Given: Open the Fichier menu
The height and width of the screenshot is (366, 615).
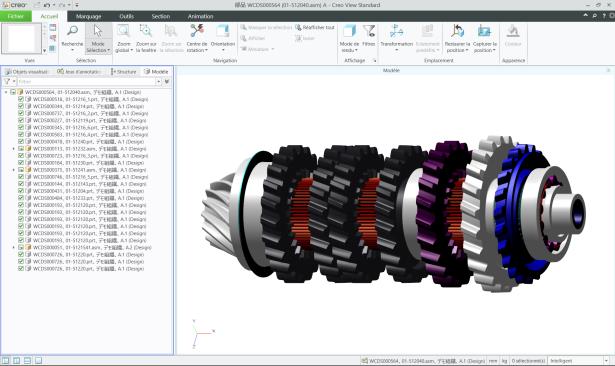Looking at the screenshot, I should coord(16,16).
